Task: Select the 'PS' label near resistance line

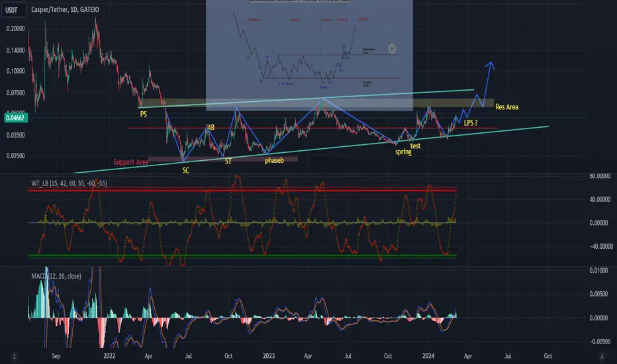Action: click(x=143, y=114)
